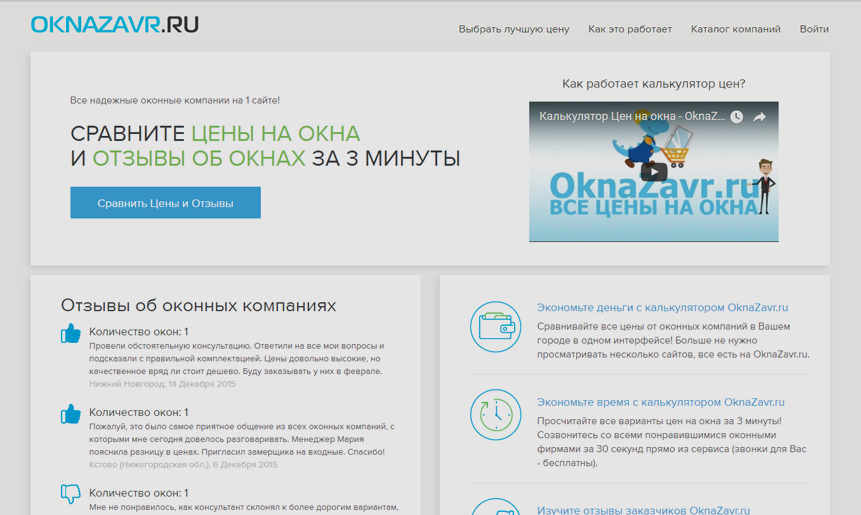Click the OKNAZAVR.RU logo

point(115,25)
